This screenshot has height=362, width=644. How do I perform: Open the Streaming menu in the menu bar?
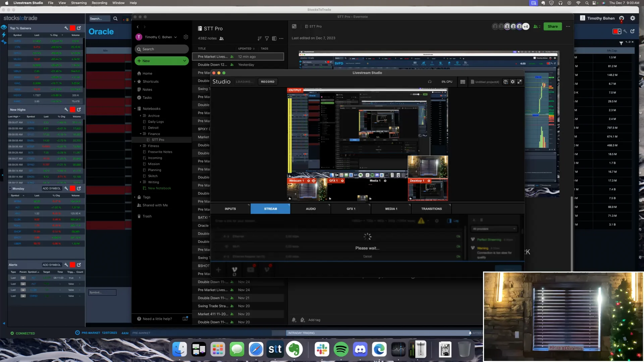click(x=79, y=3)
